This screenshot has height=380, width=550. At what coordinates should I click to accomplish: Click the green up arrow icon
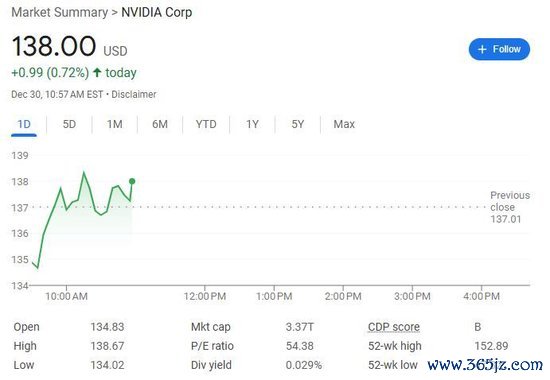click(97, 73)
